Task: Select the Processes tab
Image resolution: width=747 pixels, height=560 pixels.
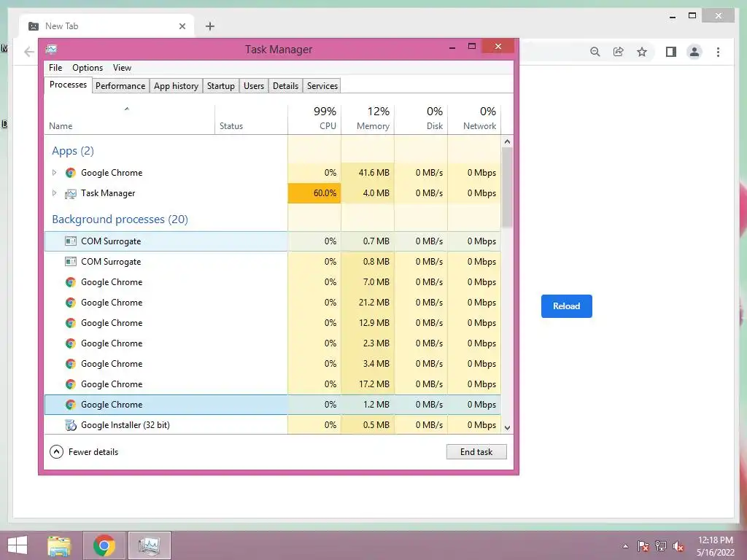Action: tap(68, 85)
